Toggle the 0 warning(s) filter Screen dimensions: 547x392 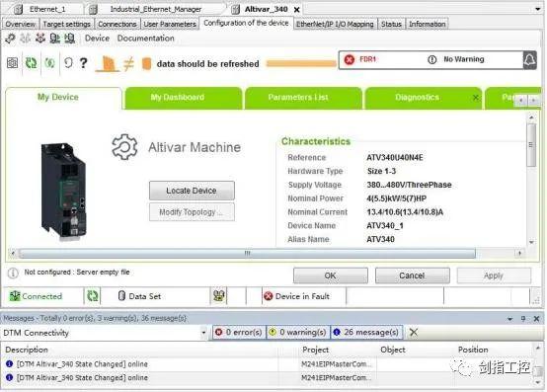click(297, 333)
